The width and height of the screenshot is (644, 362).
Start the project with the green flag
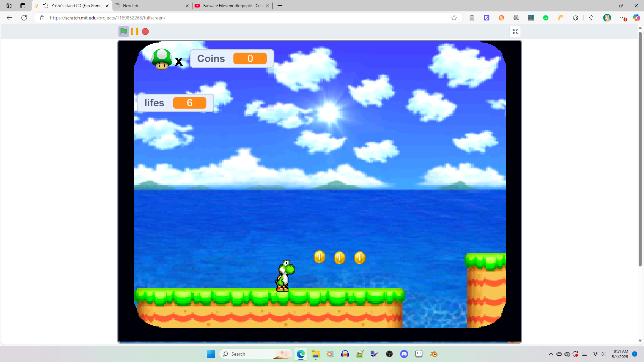click(124, 32)
